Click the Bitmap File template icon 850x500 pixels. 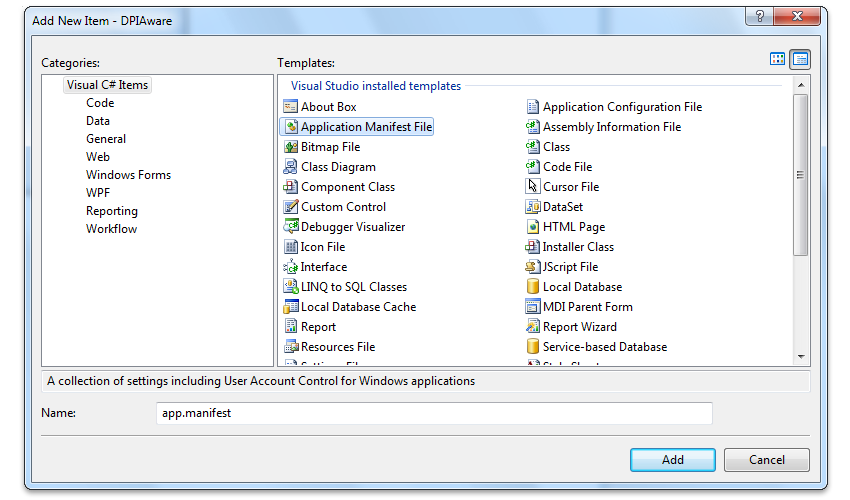click(291, 147)
